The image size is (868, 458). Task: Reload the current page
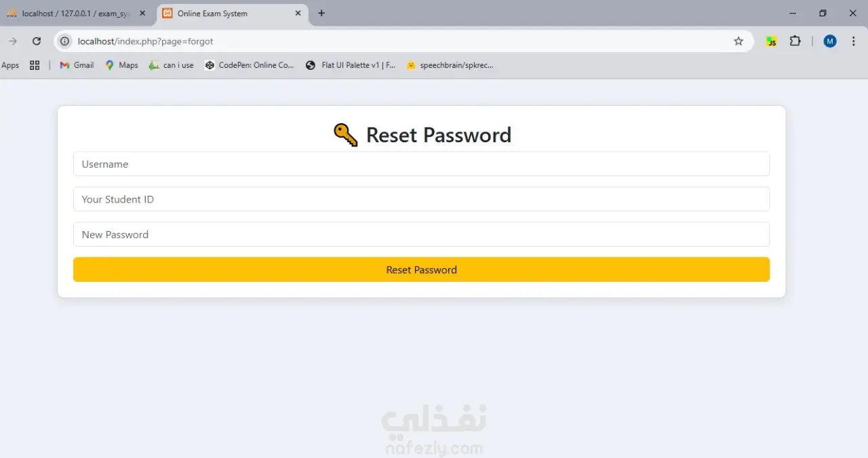(x=37, y=41)
